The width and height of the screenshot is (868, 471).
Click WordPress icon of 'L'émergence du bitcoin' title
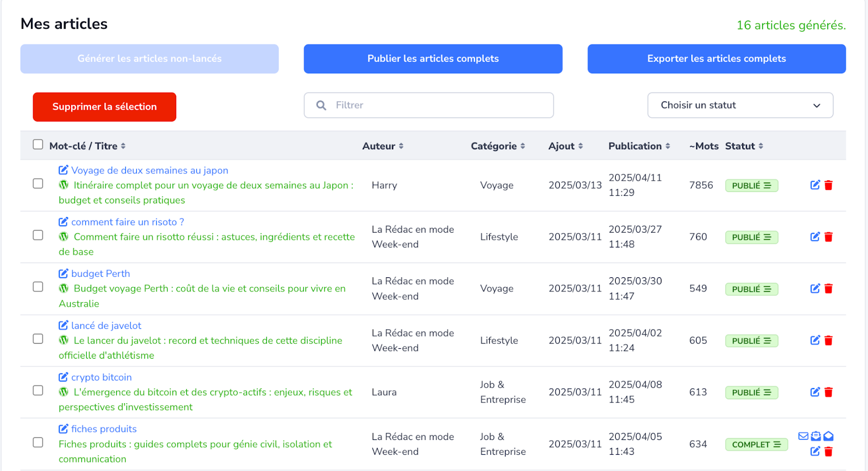click(63, 392)
